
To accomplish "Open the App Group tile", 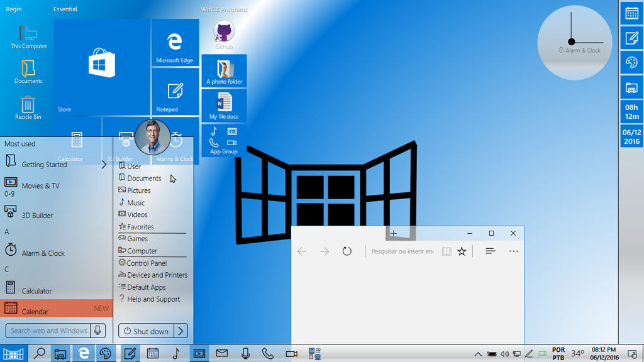I will [x=225, y=140].
